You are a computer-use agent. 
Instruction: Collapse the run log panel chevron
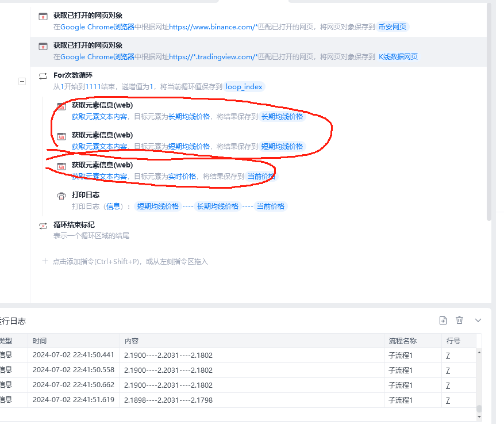point(478,320)
